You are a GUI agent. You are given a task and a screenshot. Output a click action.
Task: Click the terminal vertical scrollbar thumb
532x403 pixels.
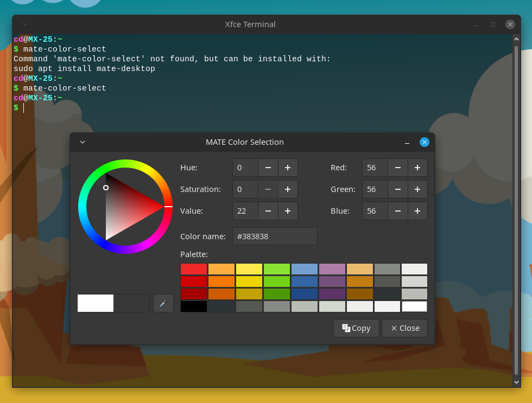tap(516, 210)
